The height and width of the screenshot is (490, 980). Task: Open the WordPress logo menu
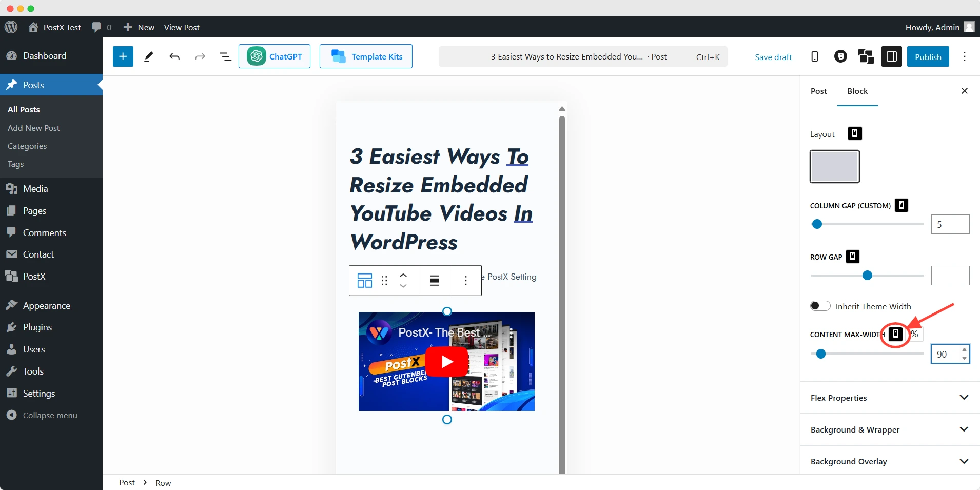coord(11,27)
